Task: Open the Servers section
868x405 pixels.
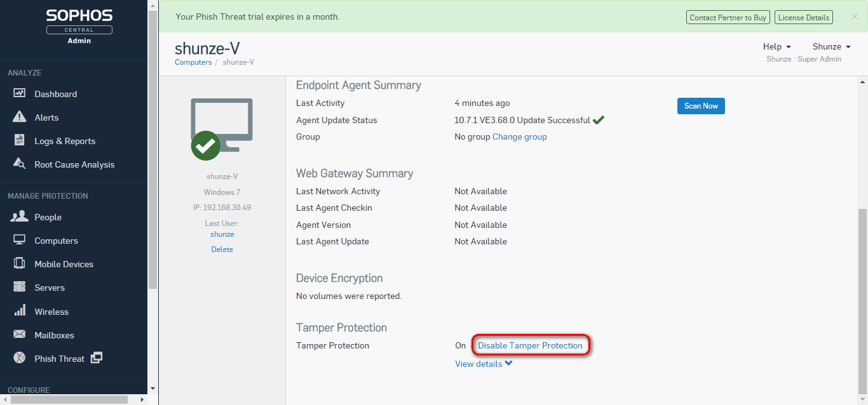Action: 50,288
